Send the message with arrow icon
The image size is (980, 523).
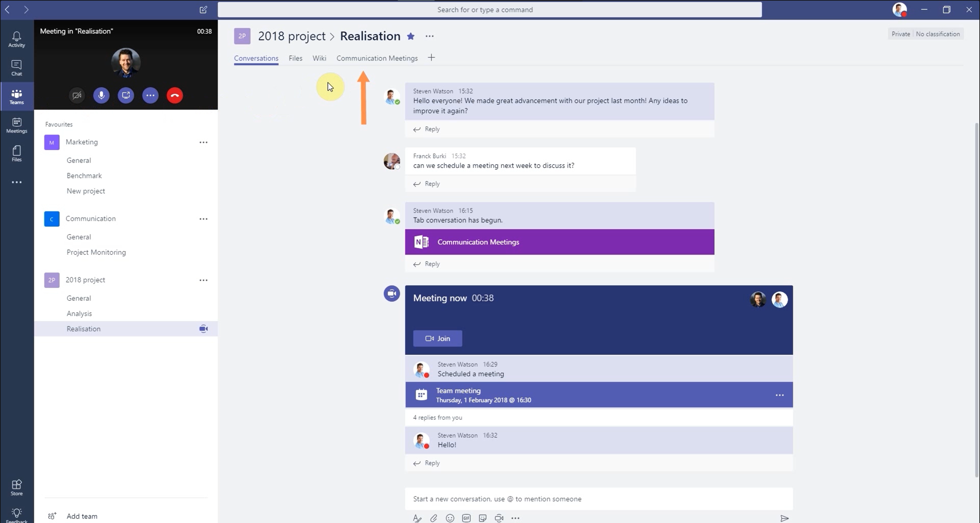click(784, 518)
